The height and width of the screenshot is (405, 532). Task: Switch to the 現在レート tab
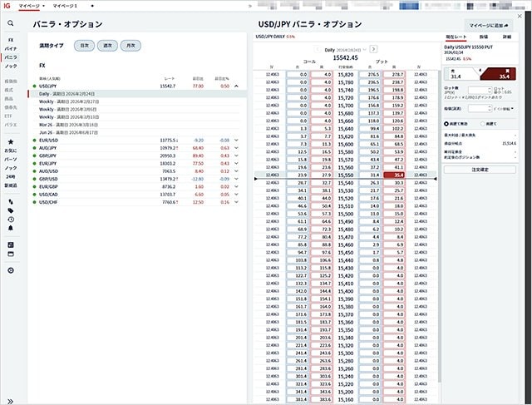point(456,37)
